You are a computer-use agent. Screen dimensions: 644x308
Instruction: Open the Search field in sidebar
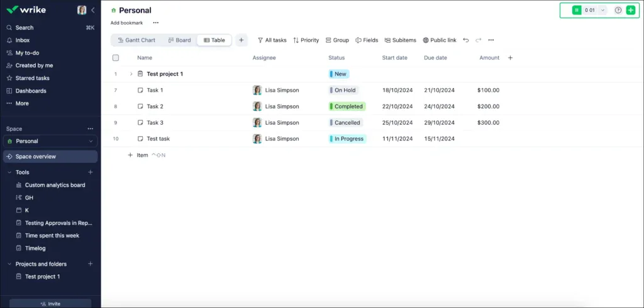pos(25,28)
